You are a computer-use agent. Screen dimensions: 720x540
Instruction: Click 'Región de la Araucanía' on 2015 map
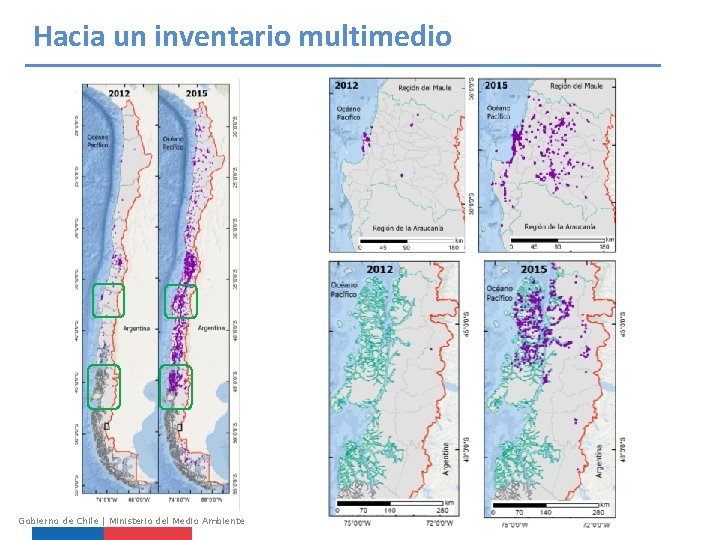click(x=560, y=227)
